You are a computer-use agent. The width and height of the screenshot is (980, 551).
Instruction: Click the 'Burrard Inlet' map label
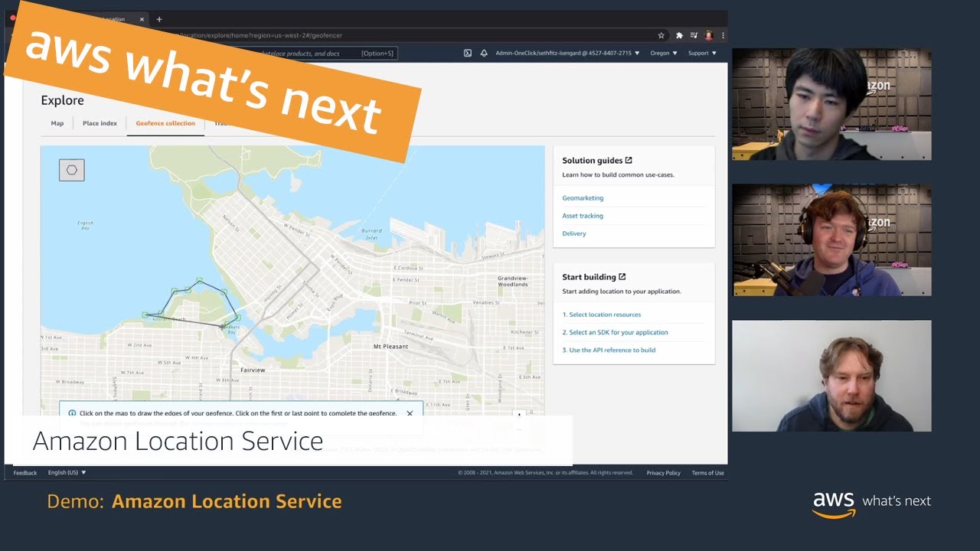click(371, 233)
